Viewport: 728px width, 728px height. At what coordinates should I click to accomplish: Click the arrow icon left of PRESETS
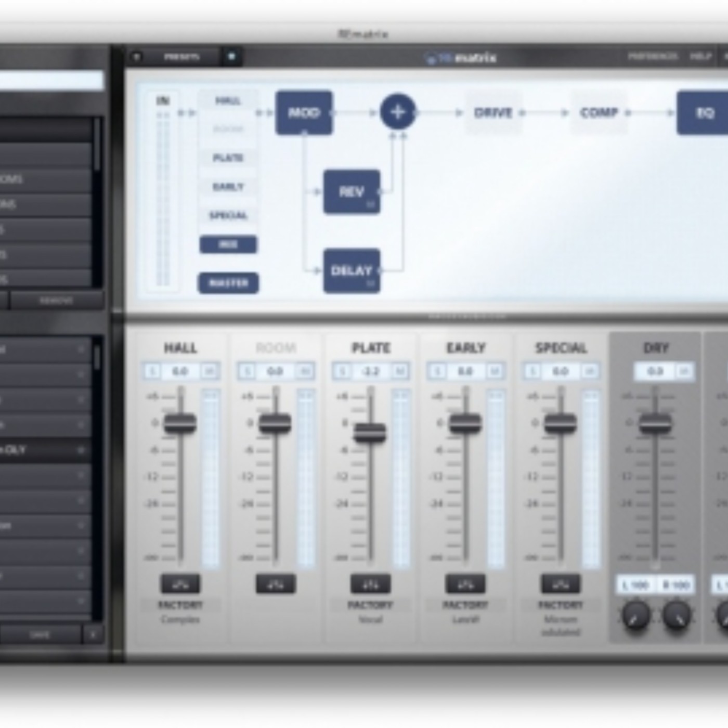coord(136,57)
